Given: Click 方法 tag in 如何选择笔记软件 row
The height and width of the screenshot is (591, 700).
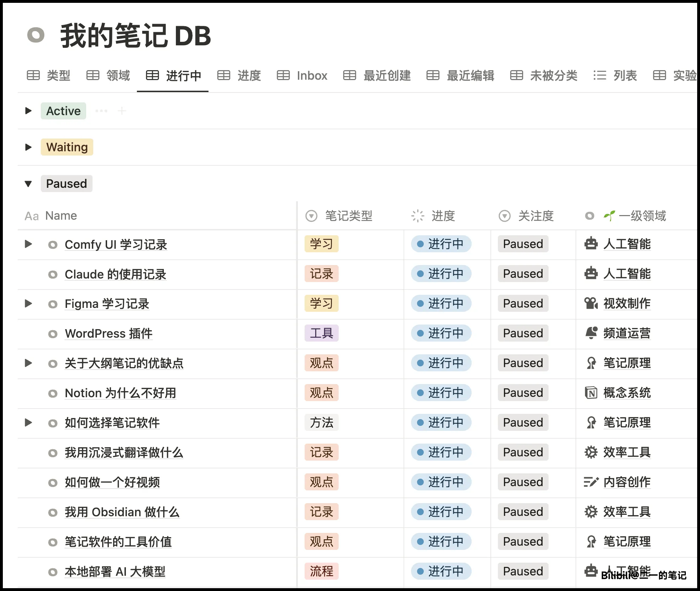Looking at the screenshot, I should pos(322,422).
